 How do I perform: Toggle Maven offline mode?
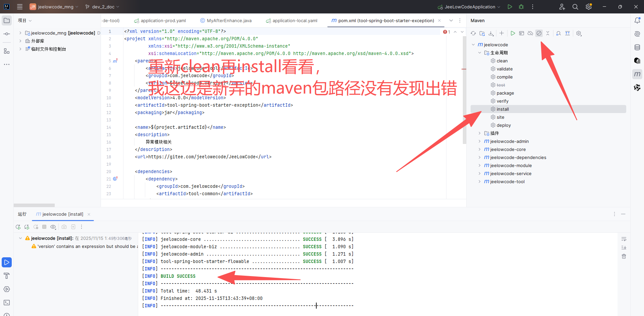tap(530, 33)
